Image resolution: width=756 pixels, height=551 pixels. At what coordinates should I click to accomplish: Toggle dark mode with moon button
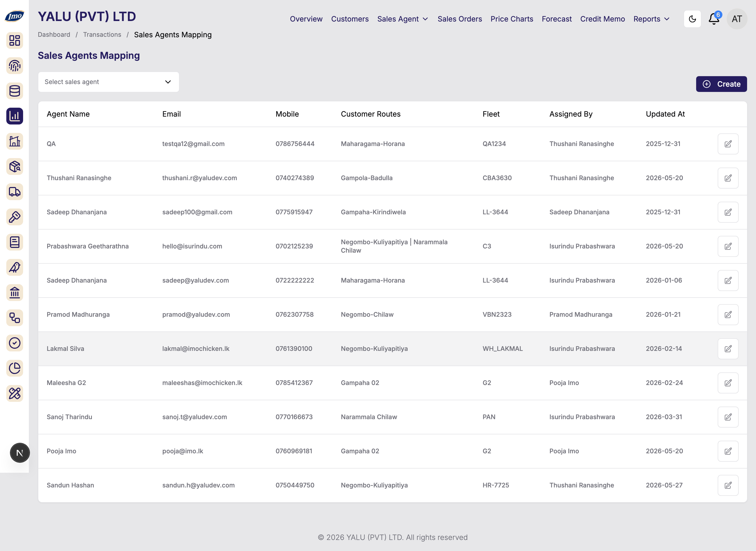[692, 19]
